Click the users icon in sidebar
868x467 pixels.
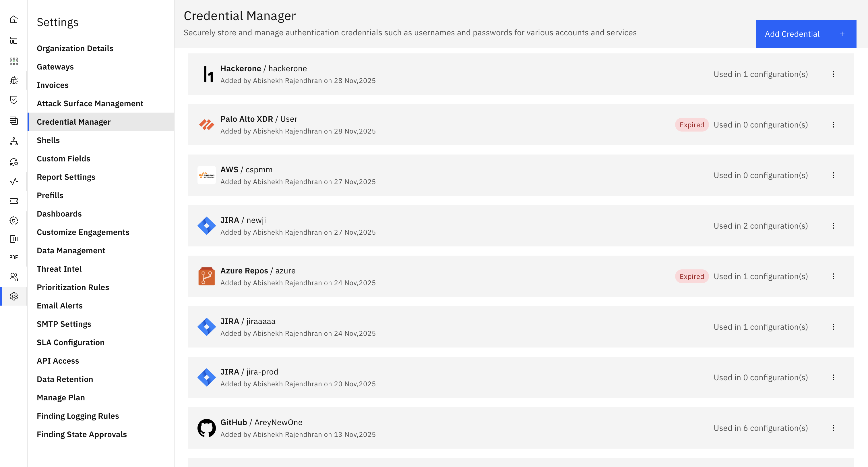coord(14,277)
